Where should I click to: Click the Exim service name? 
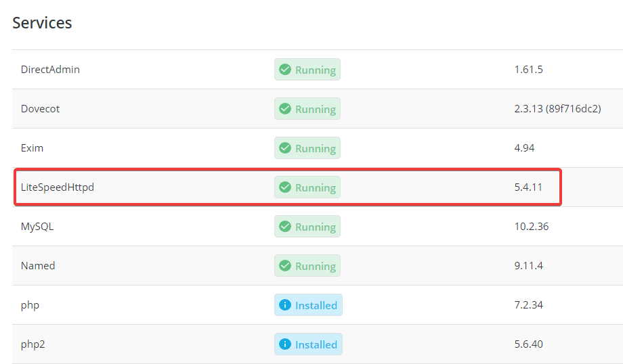32,148
